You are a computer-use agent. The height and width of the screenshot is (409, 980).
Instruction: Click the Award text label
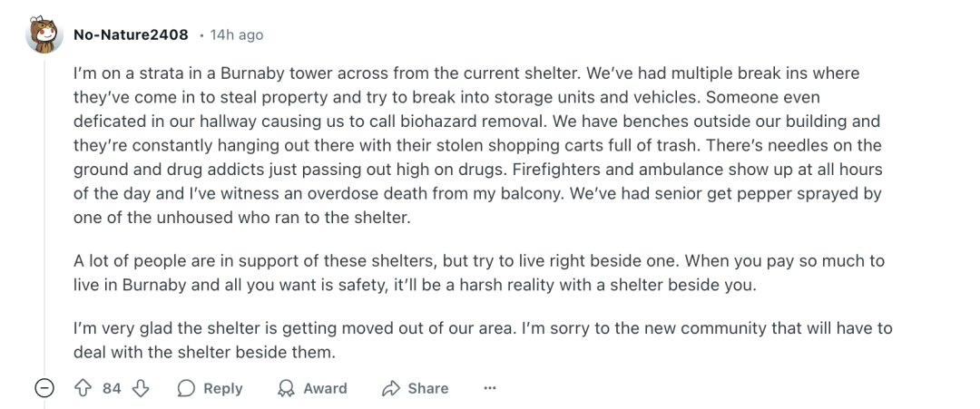click(x=325, y=388)
